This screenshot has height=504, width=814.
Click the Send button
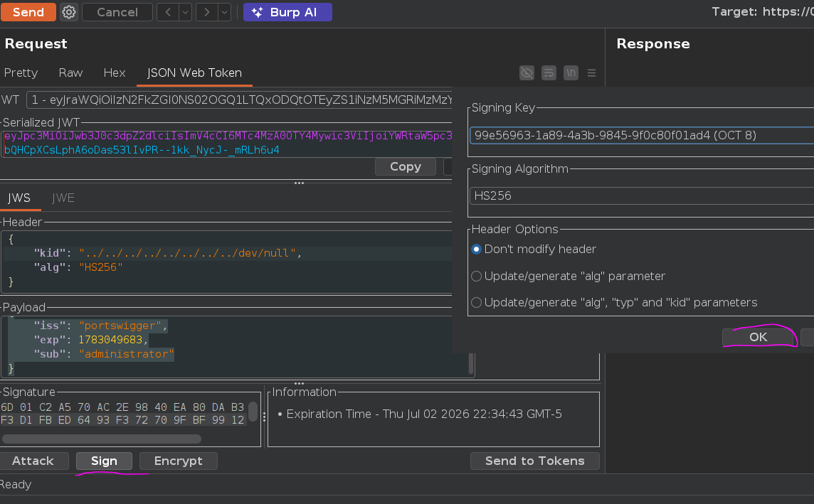click(28, 12)
